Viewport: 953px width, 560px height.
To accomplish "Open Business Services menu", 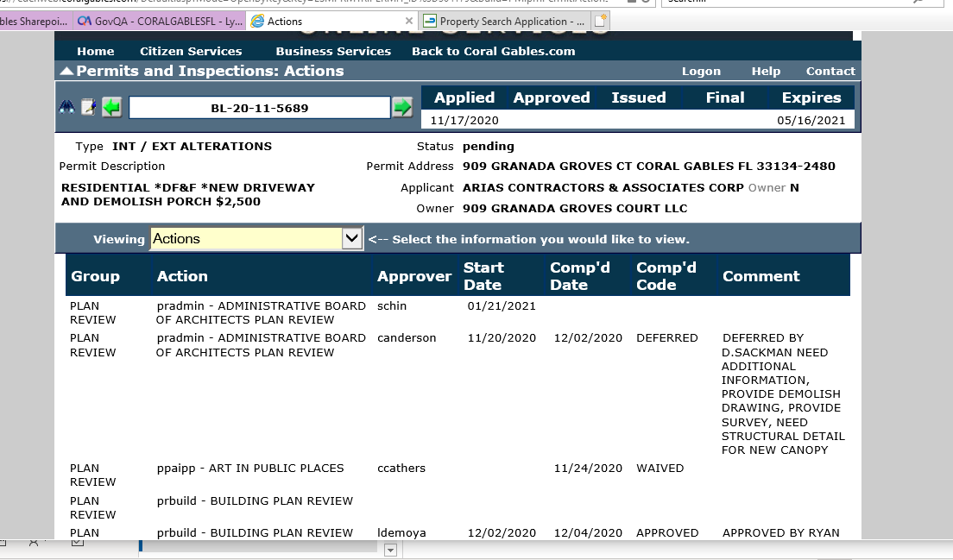I will [333, 51].
